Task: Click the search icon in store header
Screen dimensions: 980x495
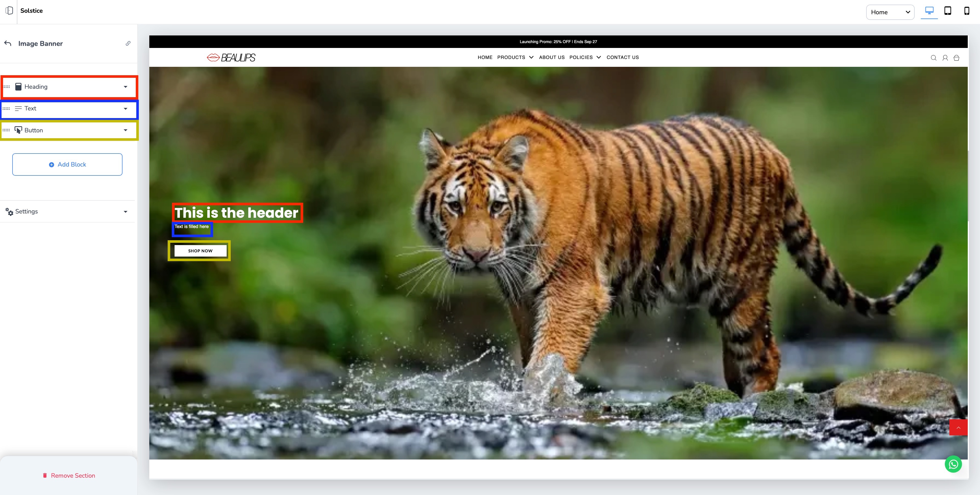Action: click(933, 58)
